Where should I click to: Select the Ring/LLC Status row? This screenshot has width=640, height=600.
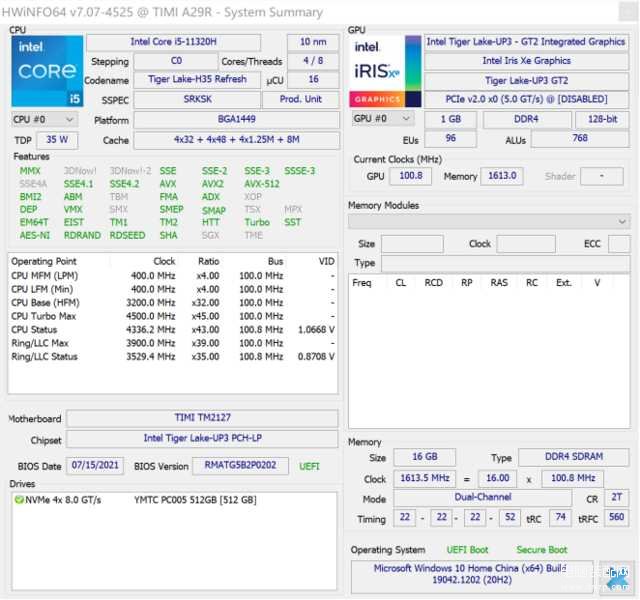tap(173, 357)
